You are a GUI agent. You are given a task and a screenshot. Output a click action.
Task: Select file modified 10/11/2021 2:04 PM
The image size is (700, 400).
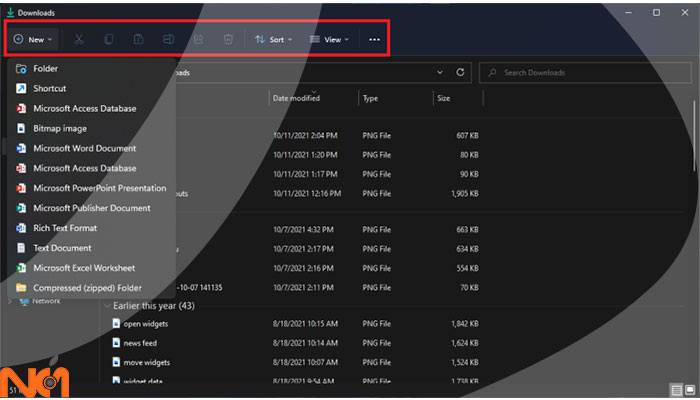tap(305, 135)
